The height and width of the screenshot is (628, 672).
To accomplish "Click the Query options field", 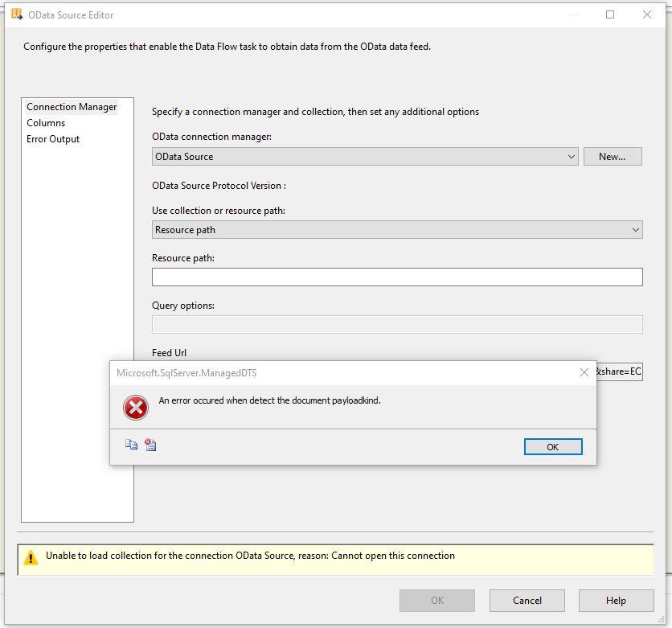I will point(397,324).
